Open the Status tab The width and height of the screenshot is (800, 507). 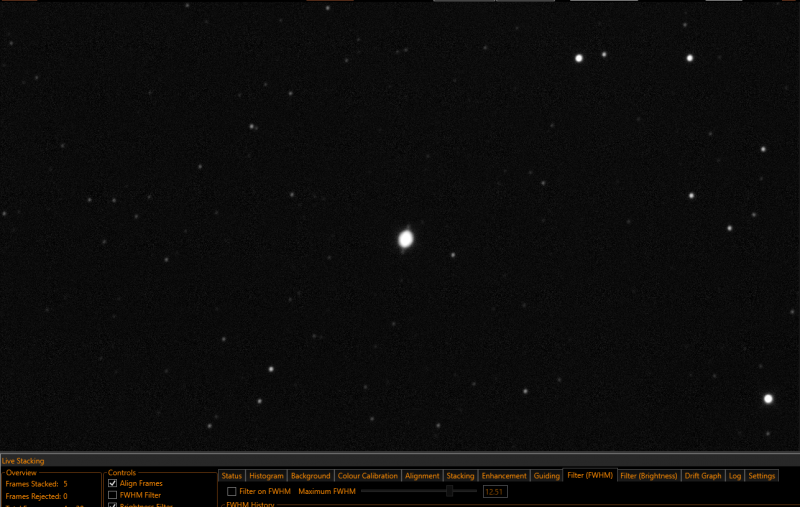tap(232, 476)
